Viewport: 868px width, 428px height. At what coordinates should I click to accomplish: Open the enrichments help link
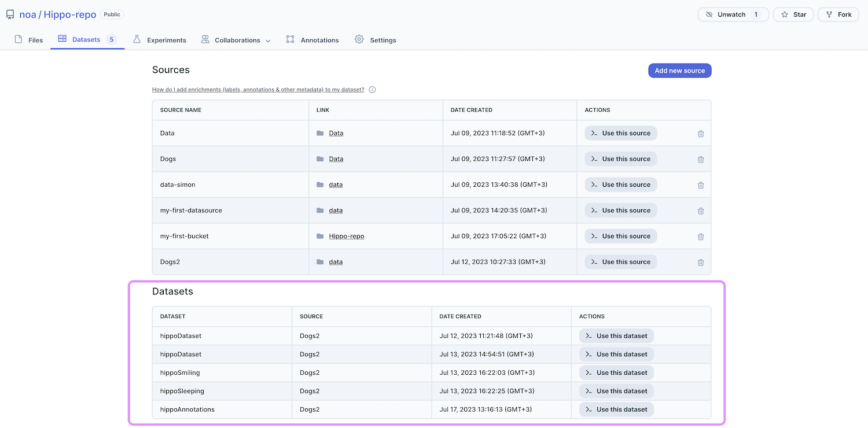tap(258, 90)
